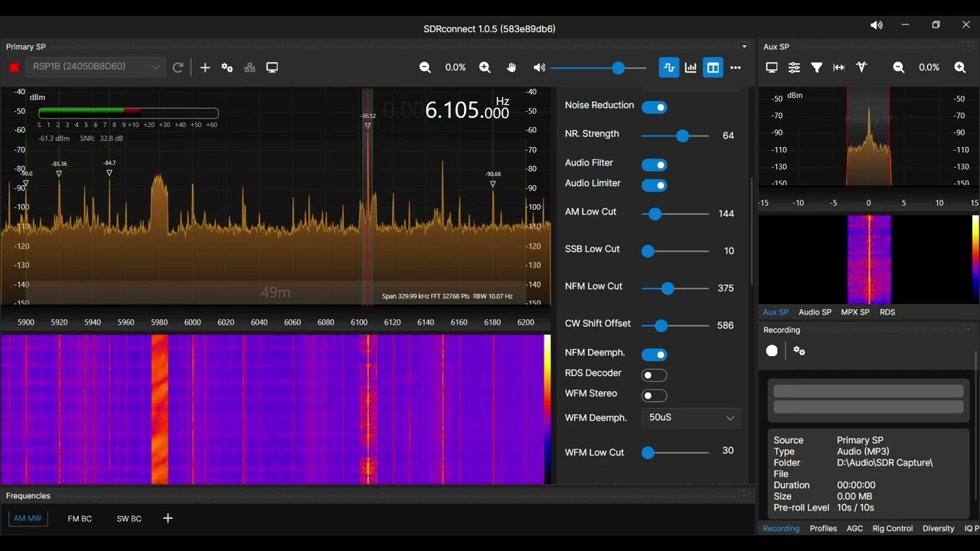The width and height of the screenshot is (980, 551).
Task: Toggle the side panel layout button
Action: (x=713, y=67)
